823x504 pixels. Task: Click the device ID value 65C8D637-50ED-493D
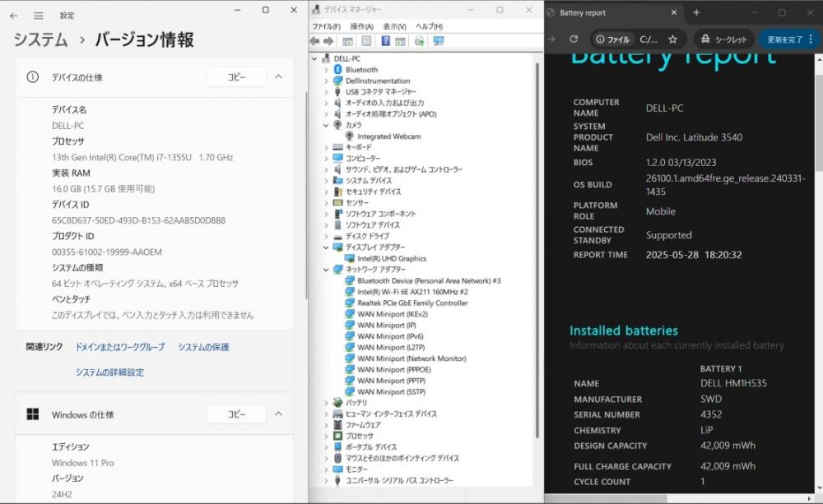138,220
